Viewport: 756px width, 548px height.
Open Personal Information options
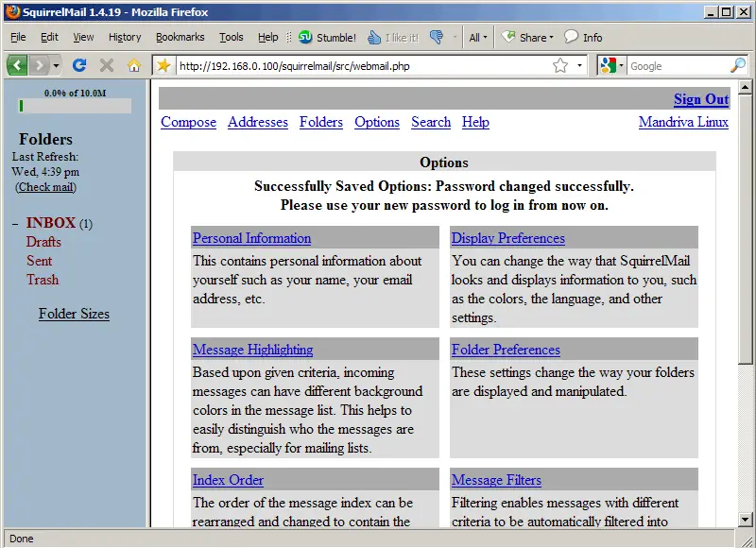tap(251, 238)
